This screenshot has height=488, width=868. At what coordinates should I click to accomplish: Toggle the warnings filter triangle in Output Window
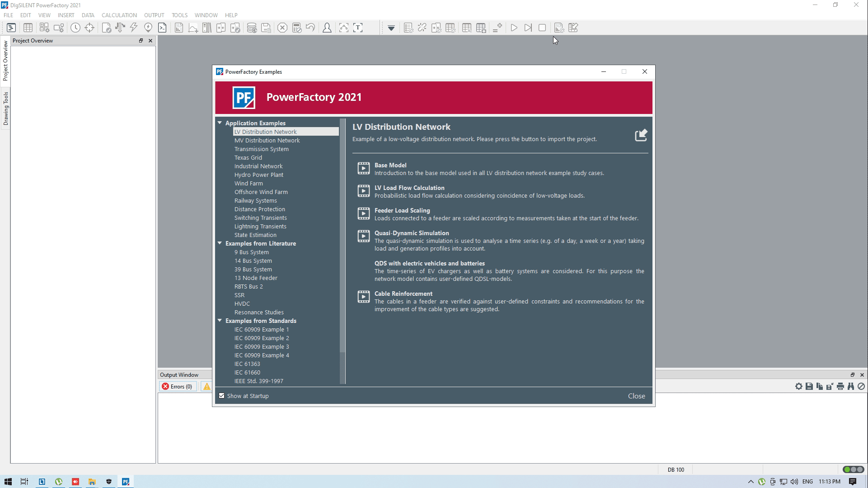click(206, 387)
